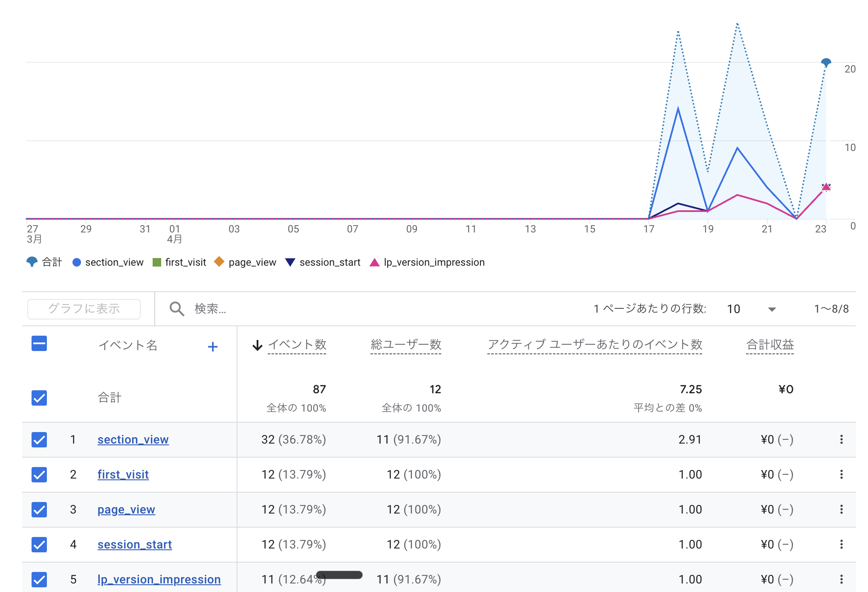
Task: Click the select-all checkbox in the header
Action: [39, 343]
